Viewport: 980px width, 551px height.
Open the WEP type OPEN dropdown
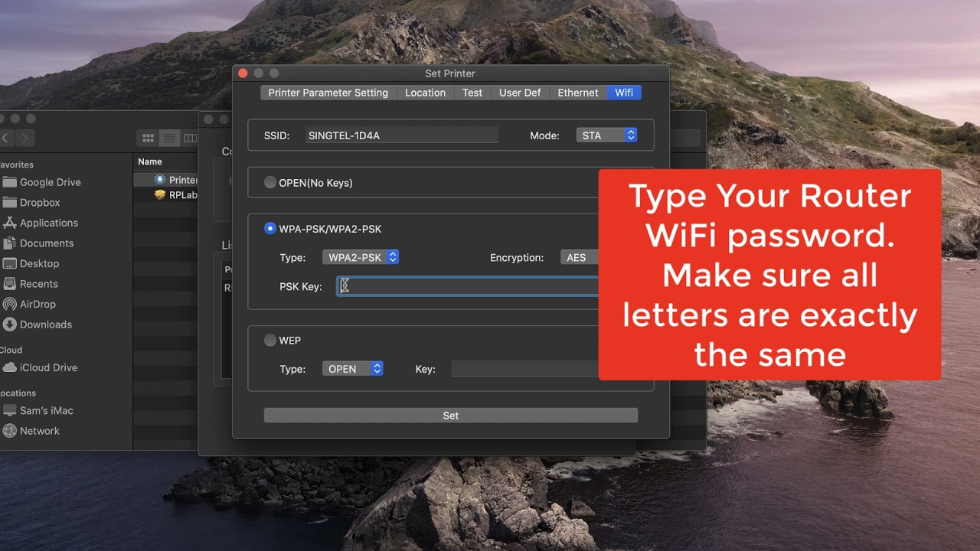(353, 369)
